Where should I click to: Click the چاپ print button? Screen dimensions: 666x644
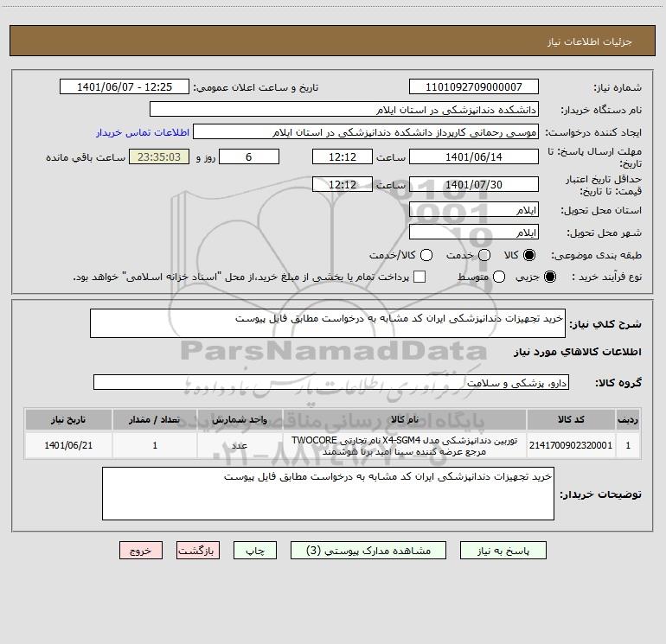(255, 550)
